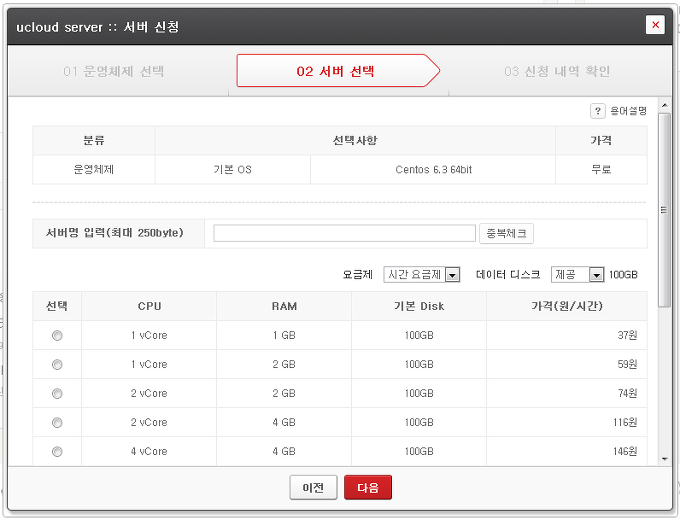Screen dimensions: 680x520
Task: Click the Centos 6.3 64bit cell
Action: click(433, 170)
